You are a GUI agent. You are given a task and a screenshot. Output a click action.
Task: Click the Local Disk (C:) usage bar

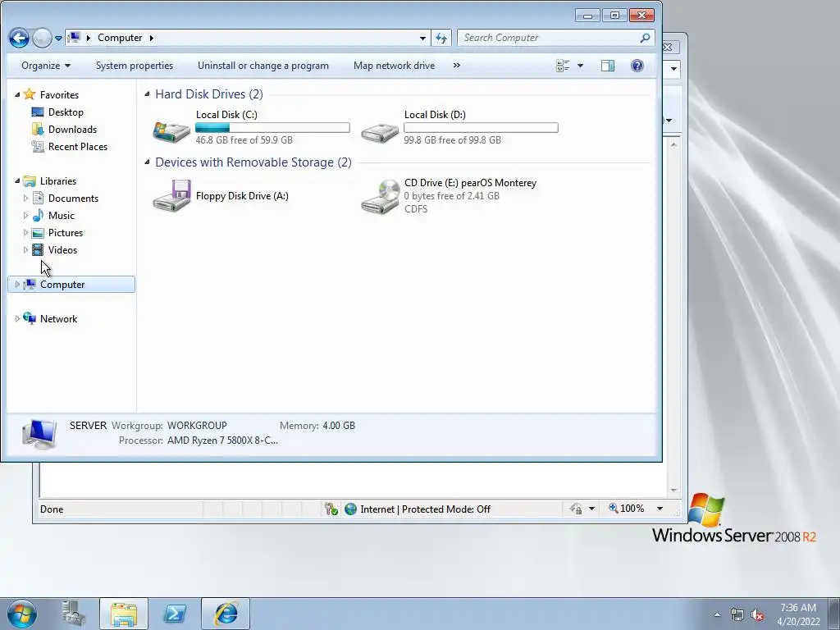click(272, 127)
